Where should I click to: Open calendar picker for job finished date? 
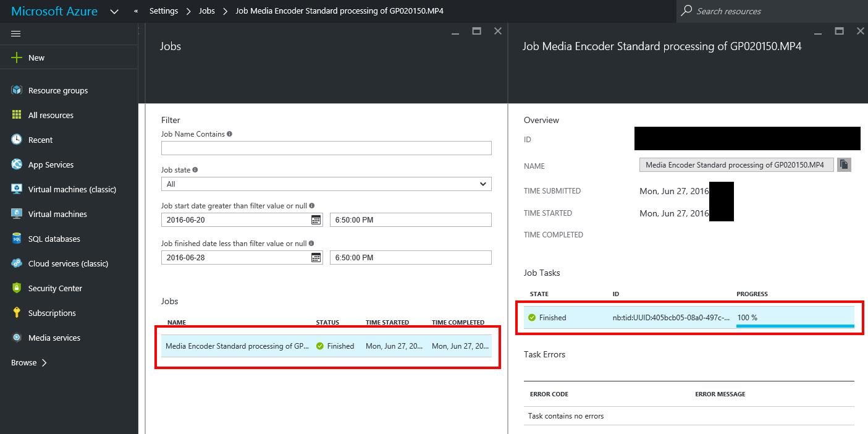point(316,258)
